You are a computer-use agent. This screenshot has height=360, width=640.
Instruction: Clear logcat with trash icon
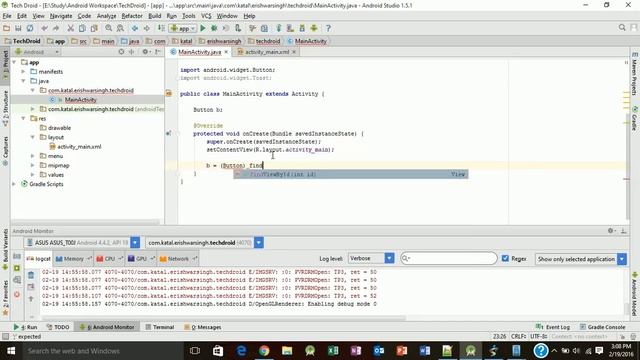point(31,275)
